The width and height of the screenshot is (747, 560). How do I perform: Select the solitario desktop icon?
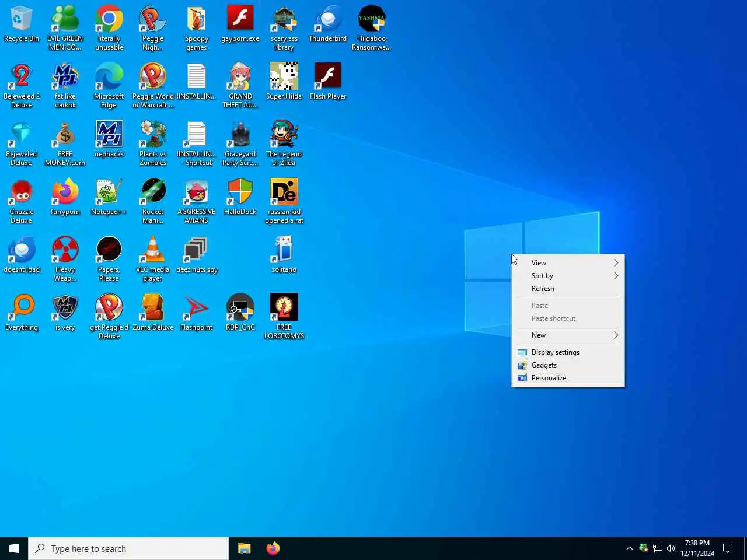(284, 256)
